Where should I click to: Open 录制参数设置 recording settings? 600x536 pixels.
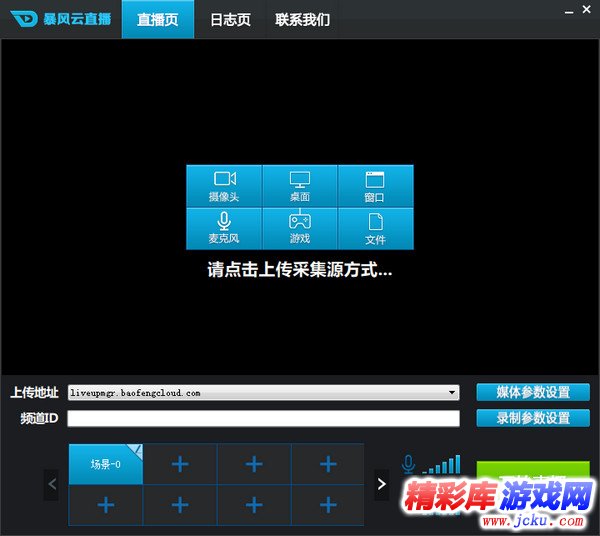pos(533,418)
